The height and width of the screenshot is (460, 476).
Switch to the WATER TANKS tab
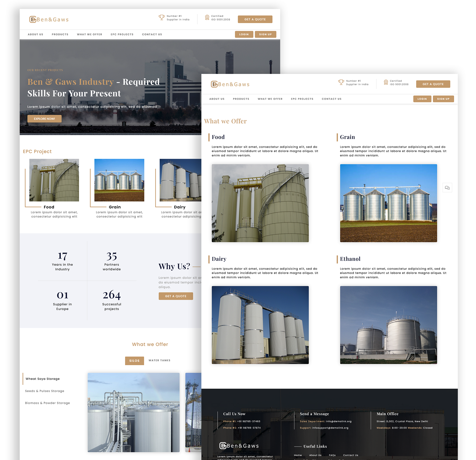point(159,361)
